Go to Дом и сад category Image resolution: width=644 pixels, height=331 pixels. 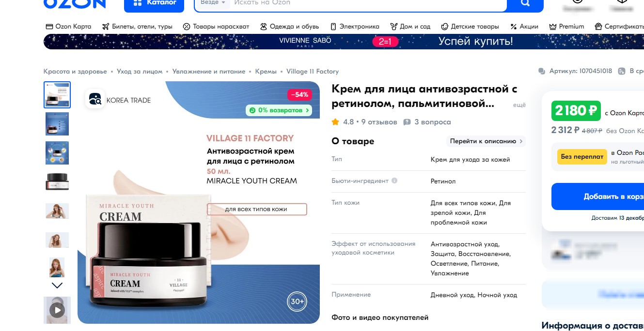[x=410, y=27]
